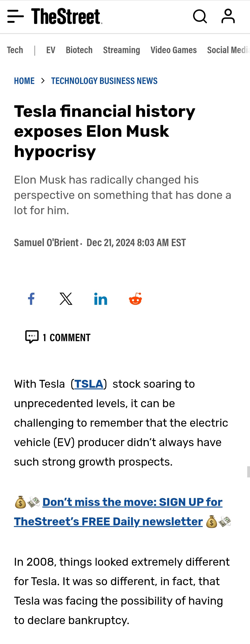Viewport: 250px width, 644px height.
Task: Open Technology Business News breadcrumb
Action: coord(104,81)
